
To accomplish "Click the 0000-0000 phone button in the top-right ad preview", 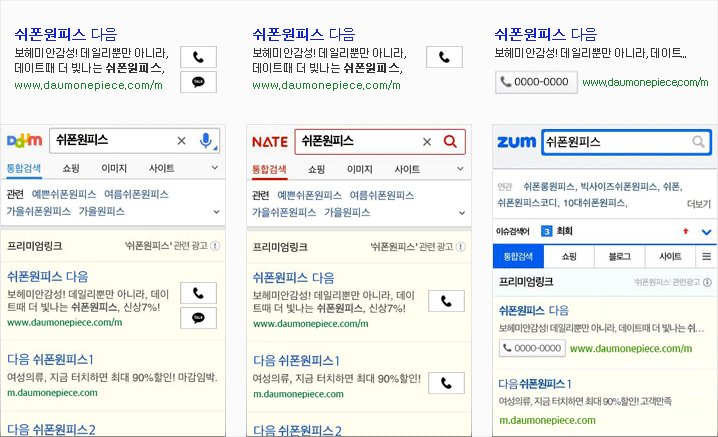I will tap(536, 82).
